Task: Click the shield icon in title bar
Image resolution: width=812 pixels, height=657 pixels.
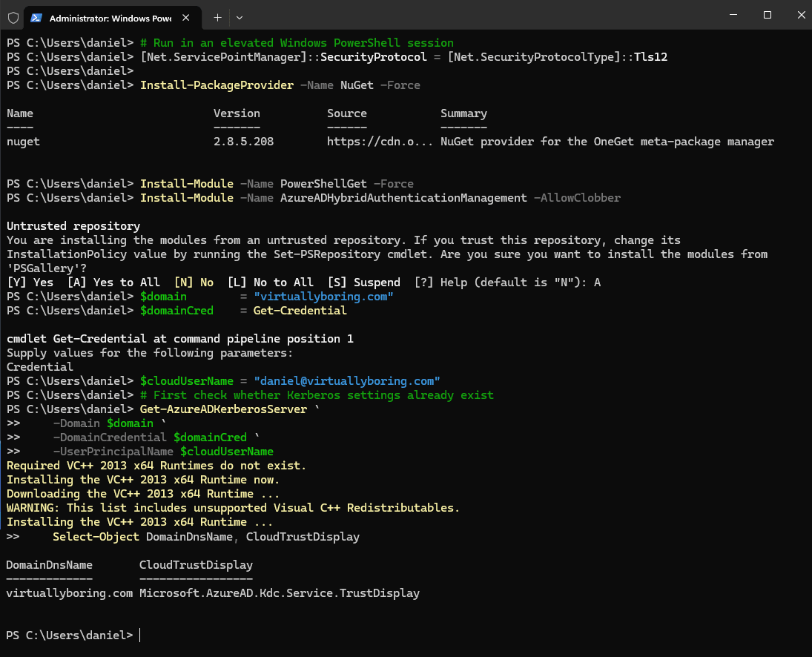Action: click(x=13, y=18)
